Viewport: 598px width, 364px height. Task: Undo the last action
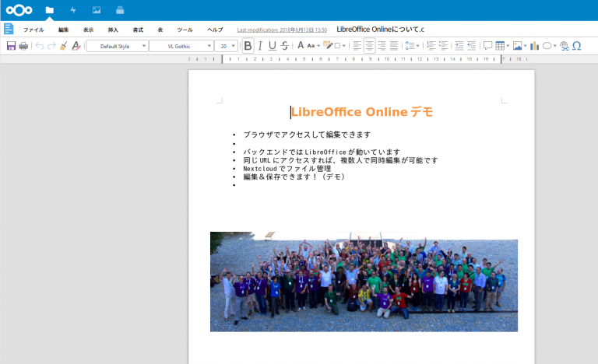(40, 46)
